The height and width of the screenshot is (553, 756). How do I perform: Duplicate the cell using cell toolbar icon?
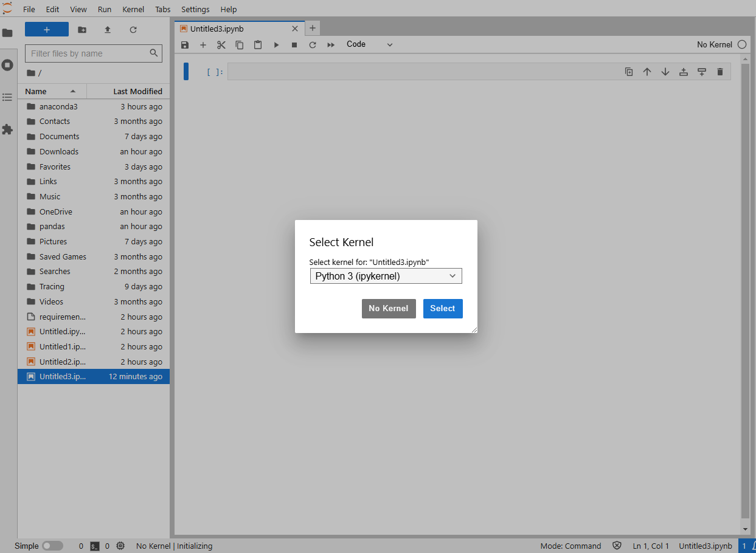click(x=629, y=72)
